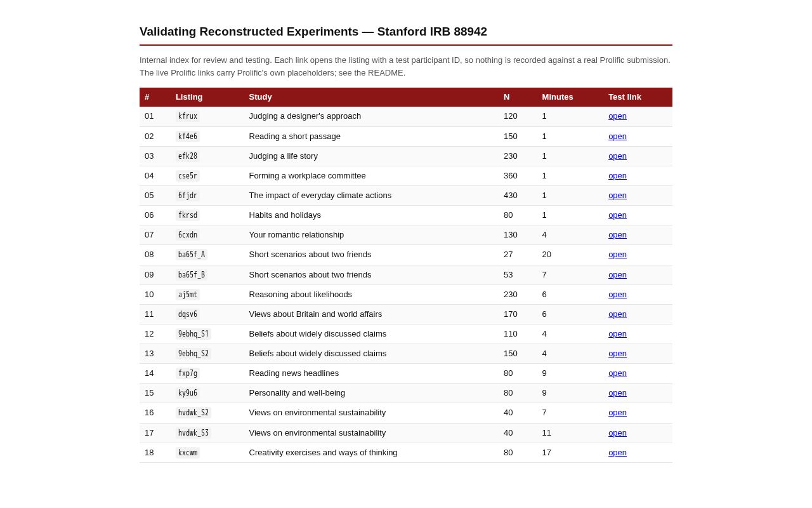Image resolution: width=812 pixels, height=508 pixels.
Task: Select study name 'Forming a workplace committee'
Action: pyautogui.click(x=308, y=176)
